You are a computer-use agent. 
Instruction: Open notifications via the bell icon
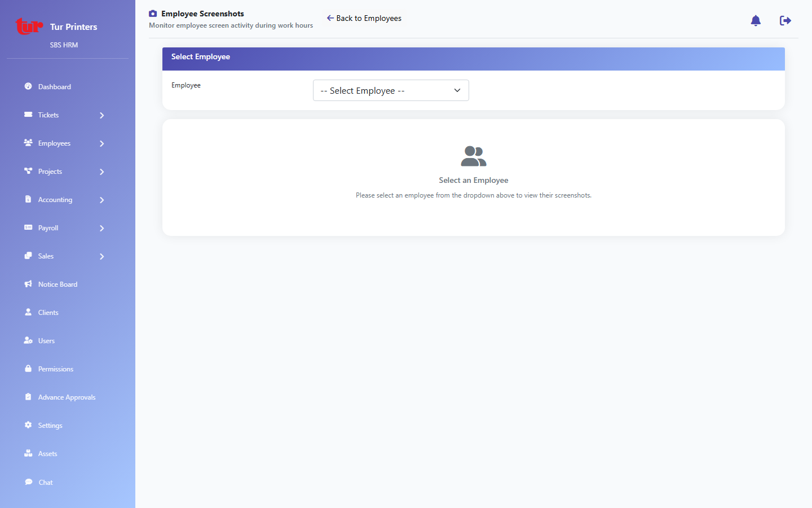click(756, 20)
